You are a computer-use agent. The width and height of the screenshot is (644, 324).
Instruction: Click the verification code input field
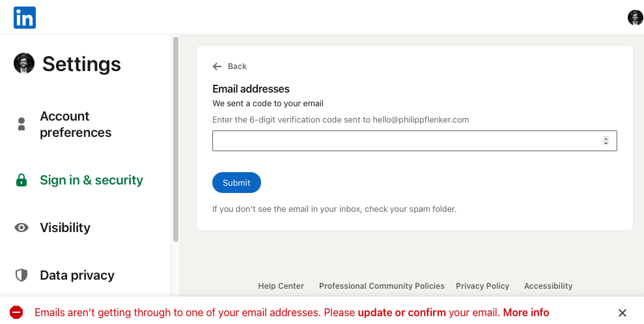point(414,141)
